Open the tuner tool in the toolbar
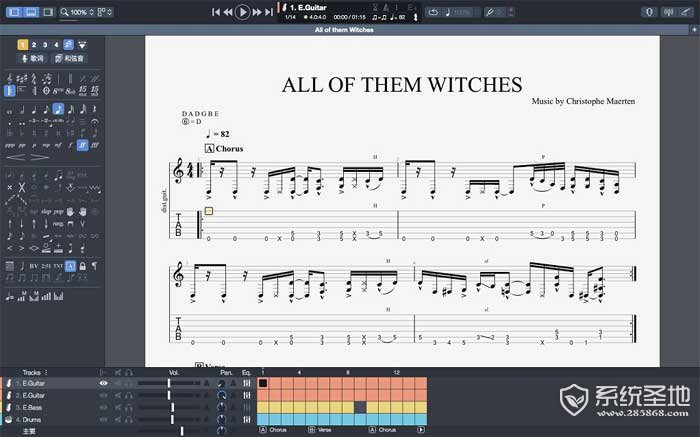This screenshot has height=437, width=700. (x=668, y=12)
